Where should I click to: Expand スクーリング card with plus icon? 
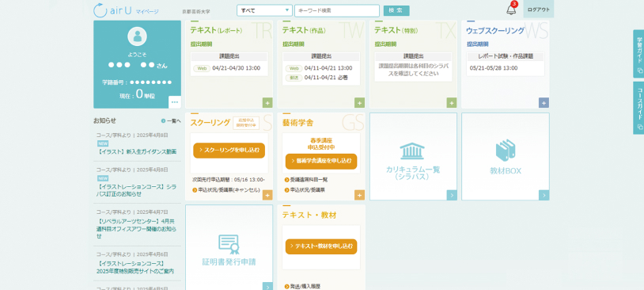click(x=267, y=195)
